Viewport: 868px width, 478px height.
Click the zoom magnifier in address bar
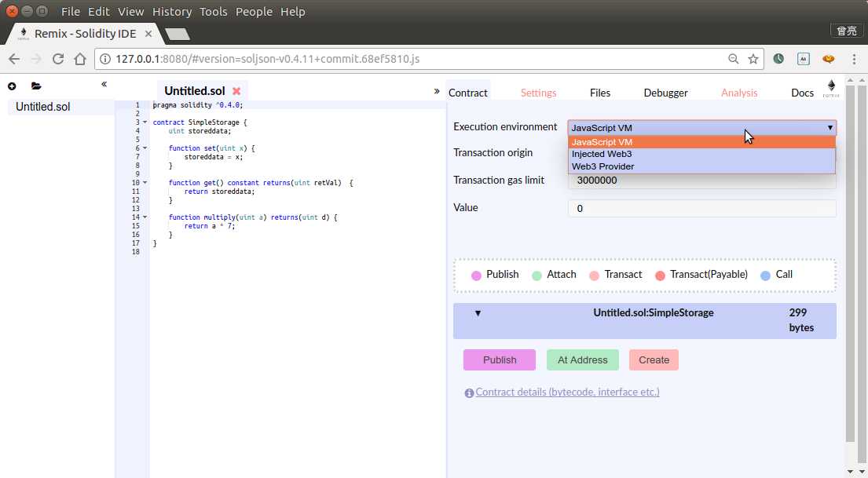734,59
